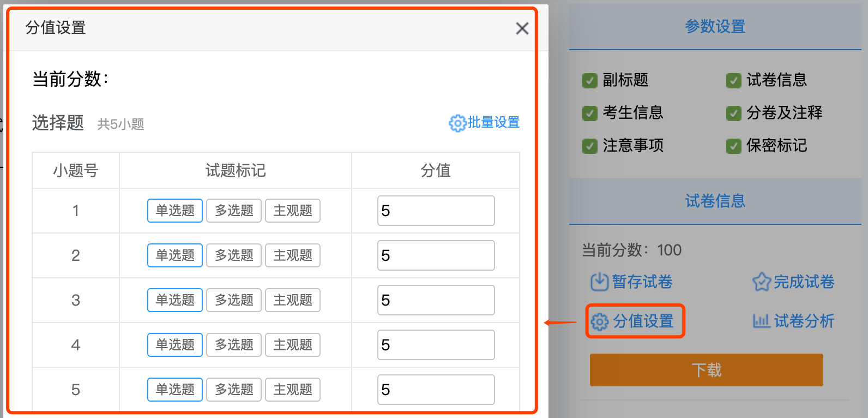This screenshot has height=418, width=868.
Task: Disable the 考生信息 checkbox
Action: point(590,114)
